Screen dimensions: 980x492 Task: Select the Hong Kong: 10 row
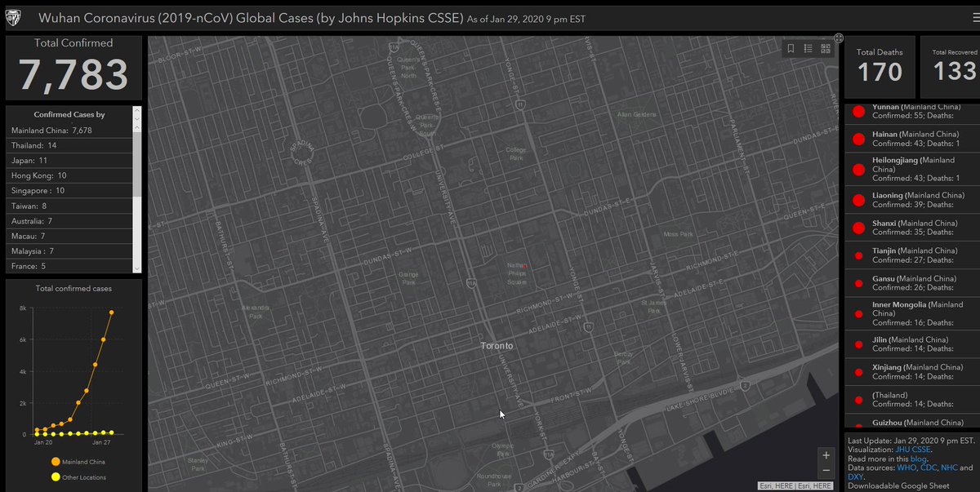(69, 175)
